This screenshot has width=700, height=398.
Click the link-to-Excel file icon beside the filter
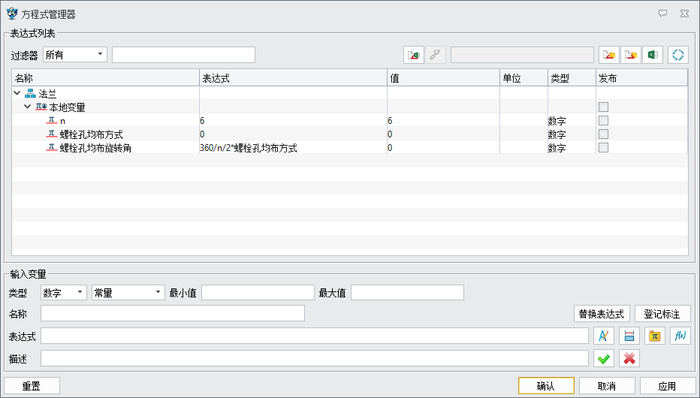pyautogui.click(x=413, y=55)
